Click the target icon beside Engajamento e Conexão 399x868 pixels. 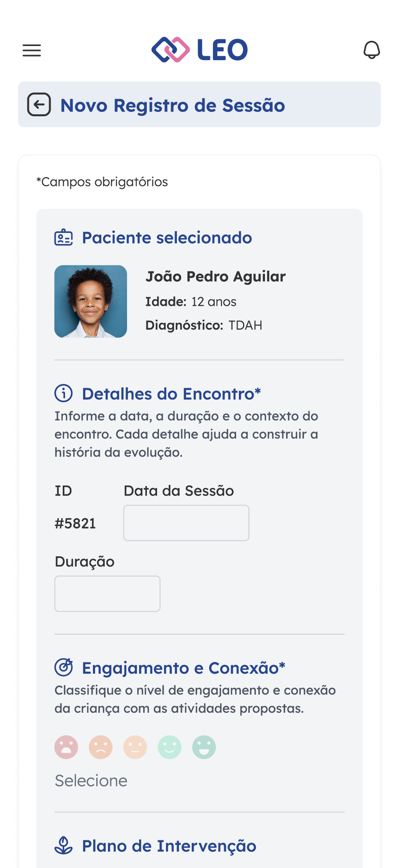coord(64,667)
